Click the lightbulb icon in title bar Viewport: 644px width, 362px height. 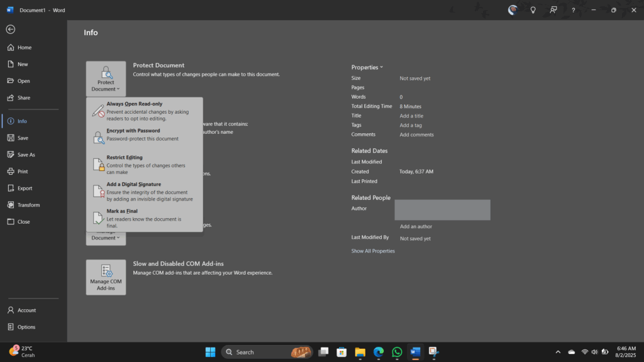click(x=533, y=10)
